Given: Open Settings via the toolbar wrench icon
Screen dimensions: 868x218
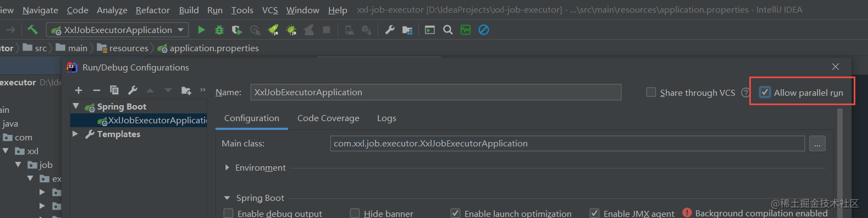Looking at the screenshot, I should point(390,30).
